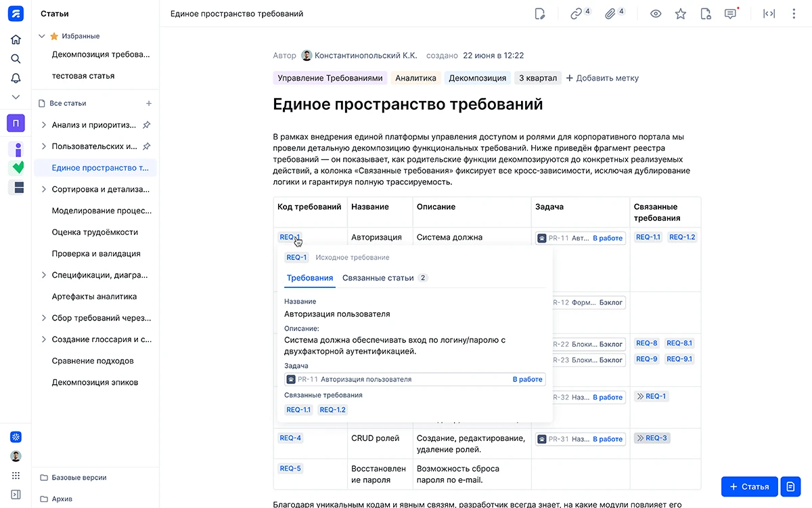
Task: Collapse the Избранные section
Action: click(x=42, y=37)
